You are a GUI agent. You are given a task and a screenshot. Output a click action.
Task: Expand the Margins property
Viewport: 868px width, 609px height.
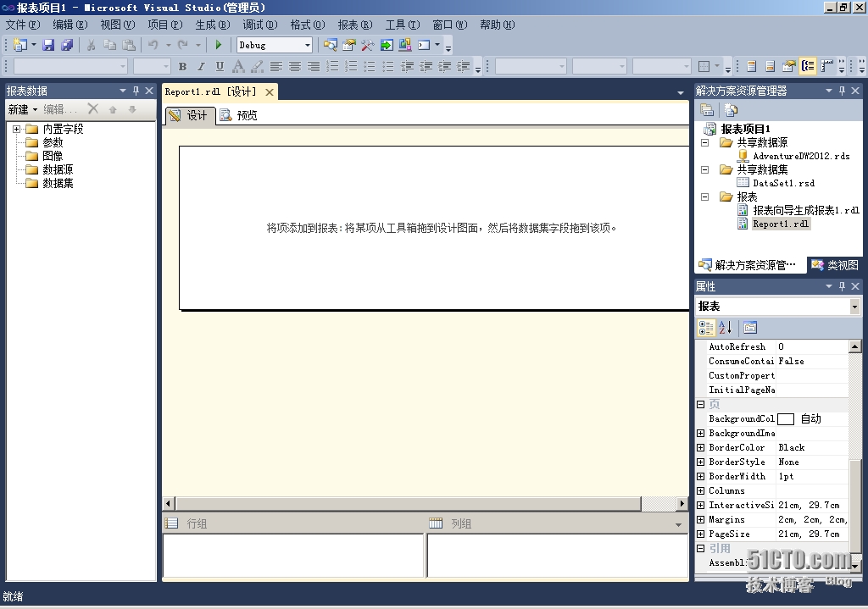(x=700, y=519)
